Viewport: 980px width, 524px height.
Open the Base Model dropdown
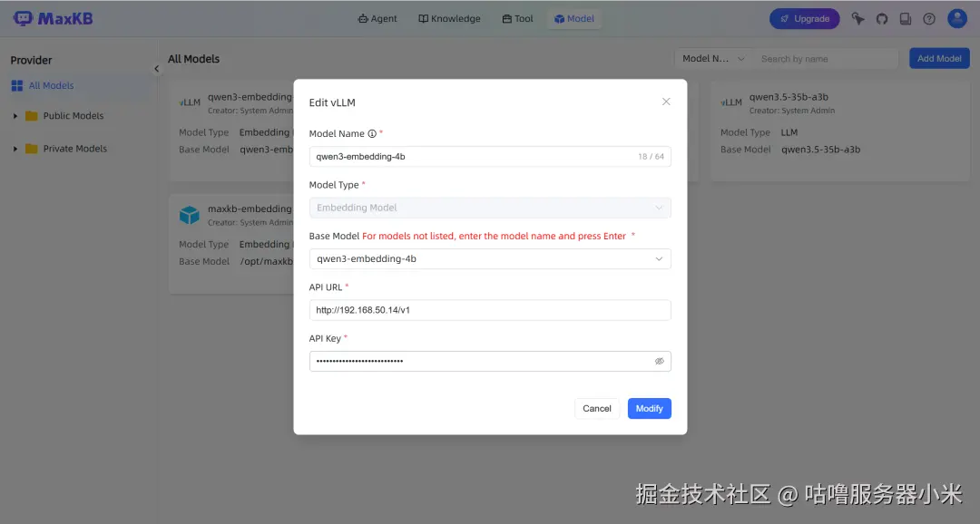tap(490, 259)
